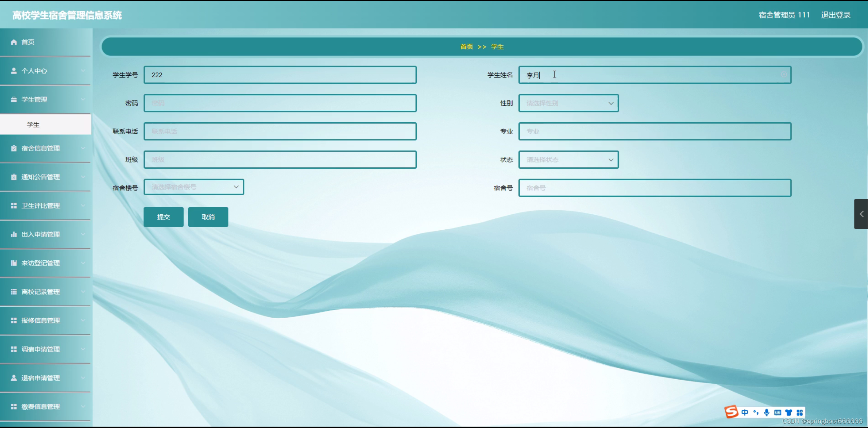Open the 报修信息管理 sidebar menu
Viewport: 868px width, 428px height.
pyautogui.click(x=41, y=320)
